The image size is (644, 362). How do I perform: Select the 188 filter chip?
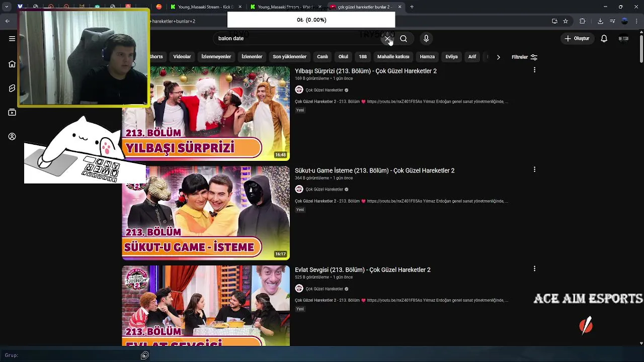pos(363,57)
